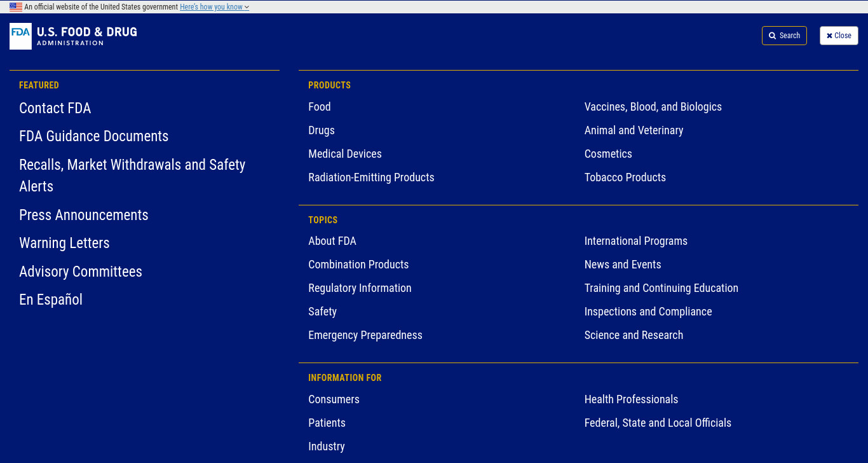This screenshot has width=868, height=463.
Task: Open Cosmetics products page
Action: (608, 154)
